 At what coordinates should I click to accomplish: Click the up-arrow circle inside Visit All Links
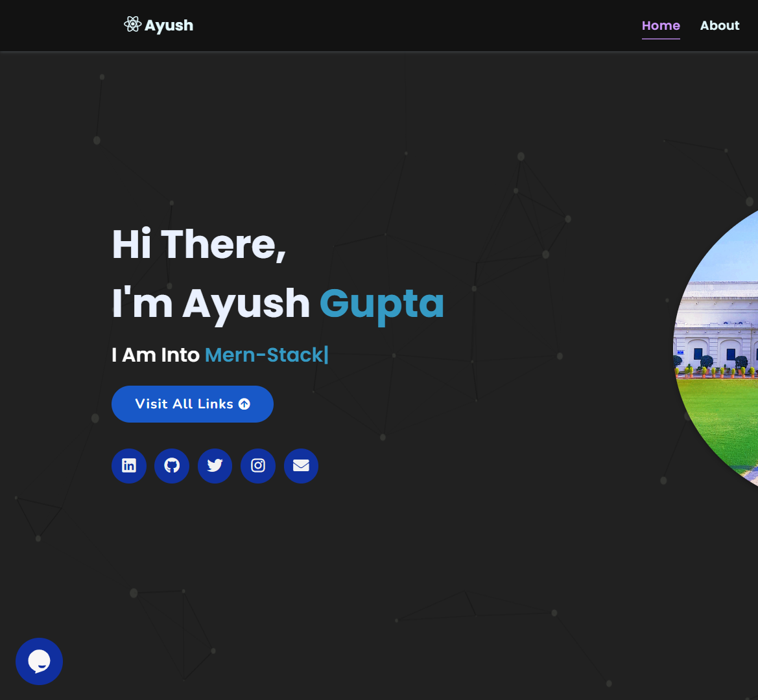[x=244, y=404]
